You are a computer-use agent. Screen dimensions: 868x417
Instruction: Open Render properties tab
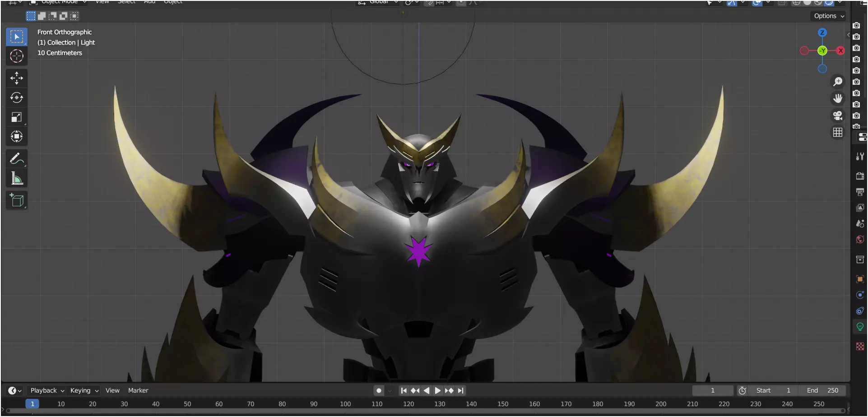(x=860, y=176)
